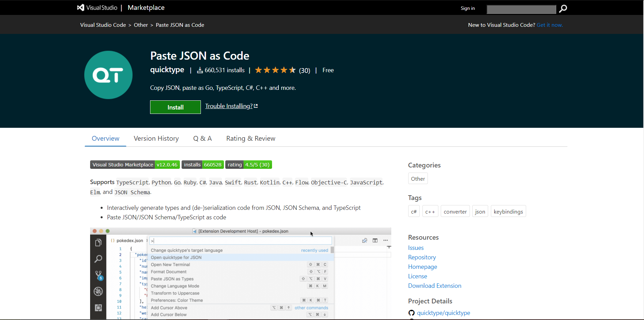Image resolution: width=644 pixels, height=320 pixels.
Task: Click the 'Paste JSON as Code' title
Action: [200, 56]
